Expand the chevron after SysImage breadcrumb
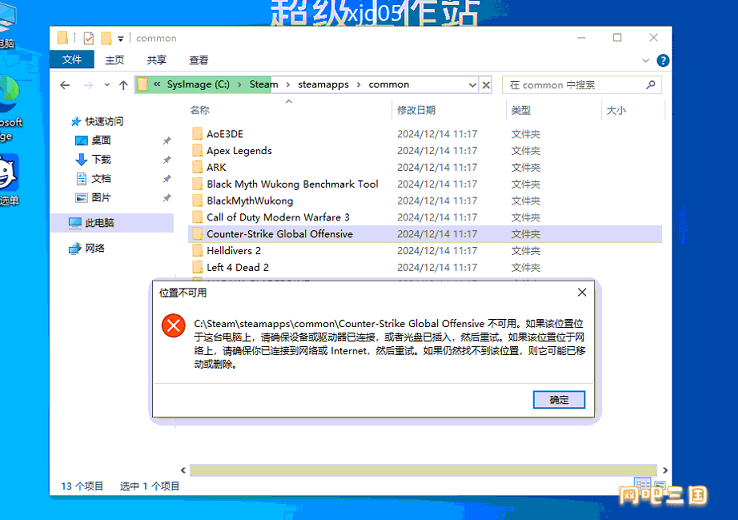738x520 pixels. [240, 85]
